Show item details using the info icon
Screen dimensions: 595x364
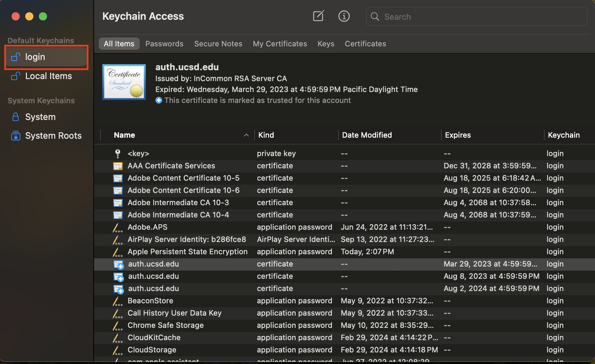(344, 16)
